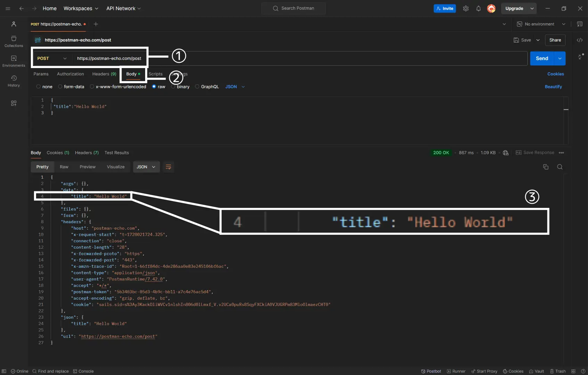Open the hamburger menu icon

click(x=8, y=8)
